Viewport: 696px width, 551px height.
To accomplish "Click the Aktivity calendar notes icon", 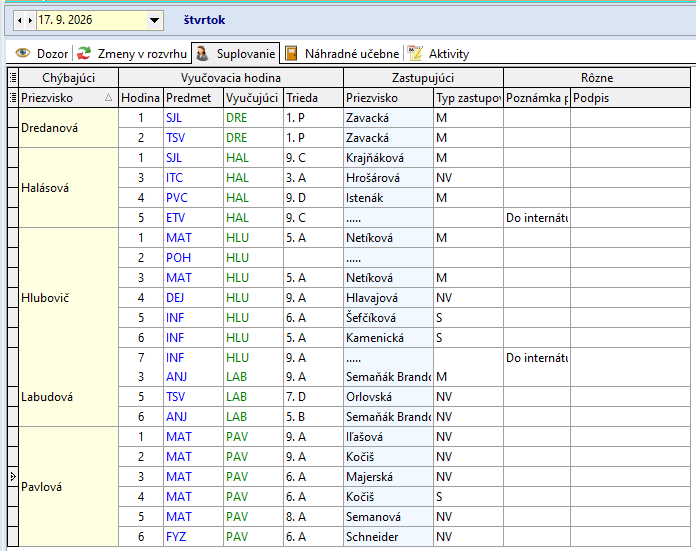I will pos(415,53).
